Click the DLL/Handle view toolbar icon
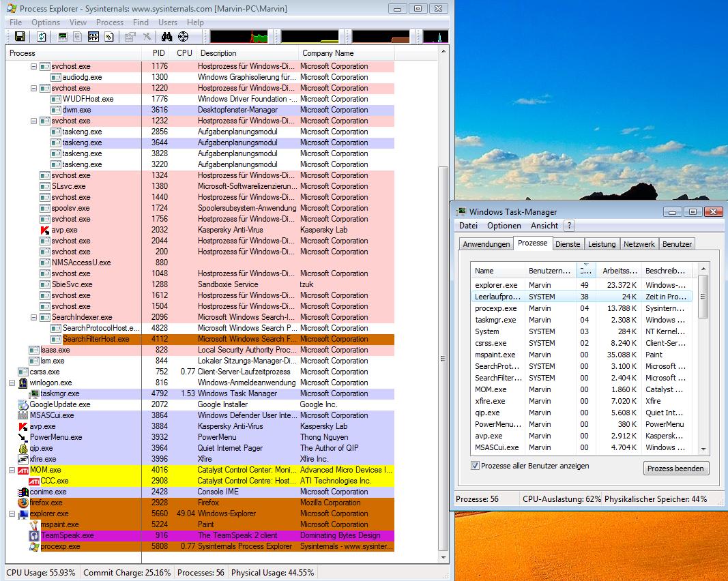Screen dimensions: 728x581 pyautogui.click(x=109, y=36)
